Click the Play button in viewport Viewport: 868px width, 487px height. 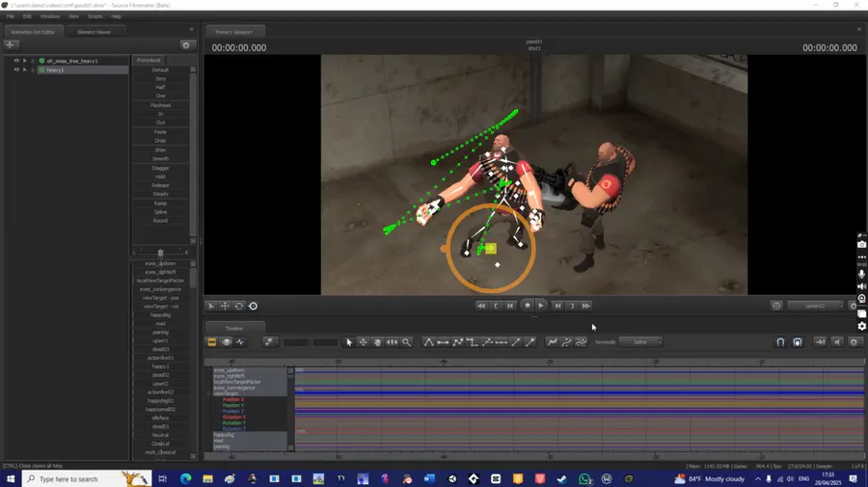click(541, 306)
